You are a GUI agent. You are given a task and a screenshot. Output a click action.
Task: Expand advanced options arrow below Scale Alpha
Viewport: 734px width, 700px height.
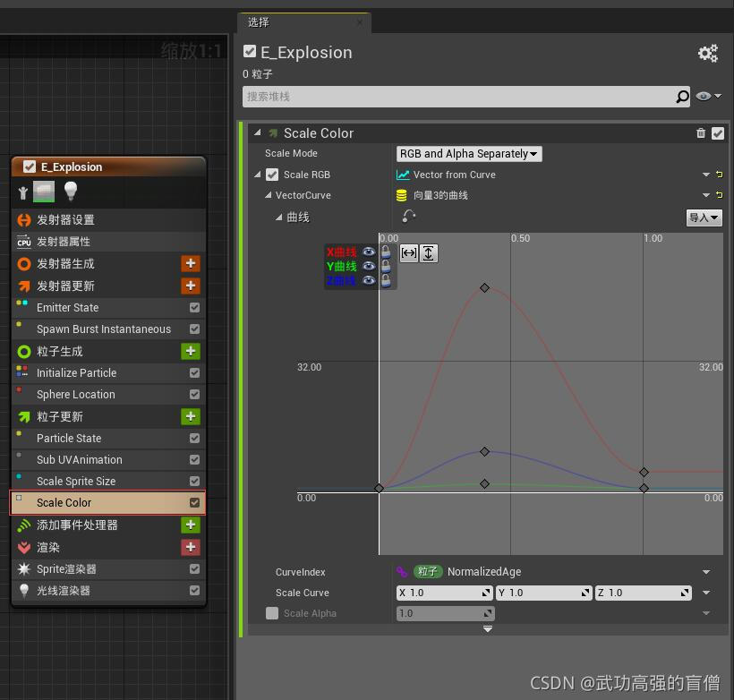[x=487, y=628]
